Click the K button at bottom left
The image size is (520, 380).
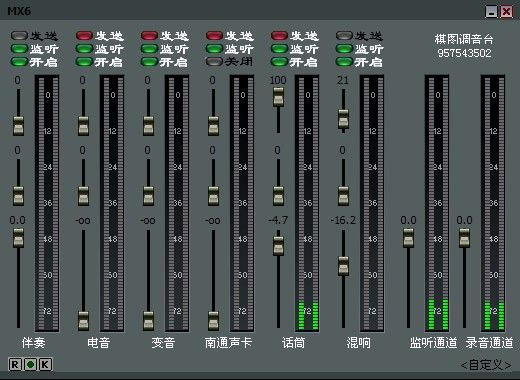point(45,364)
